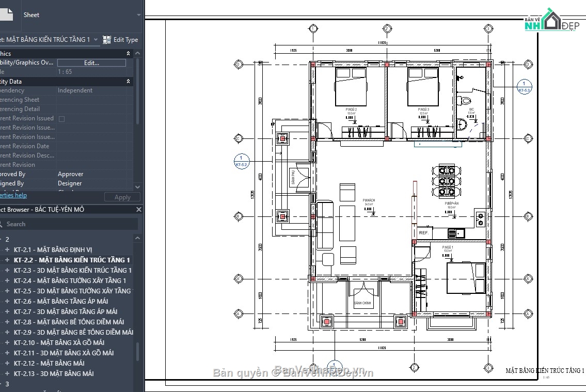Click the Apply button
The image size is (586, 392).
(x=122, y=197)
